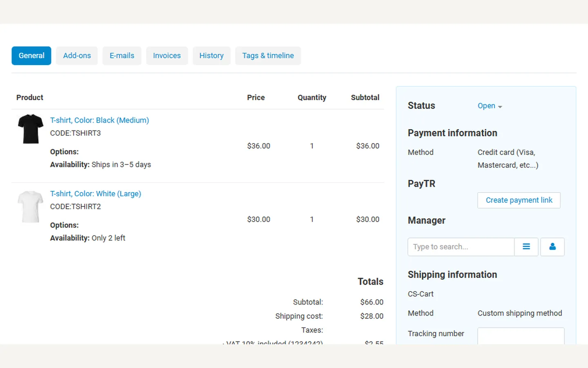The height and width of the screenshot is (368, 588).
Task: Click the Credit card payment method text
Action: [508, 159]
